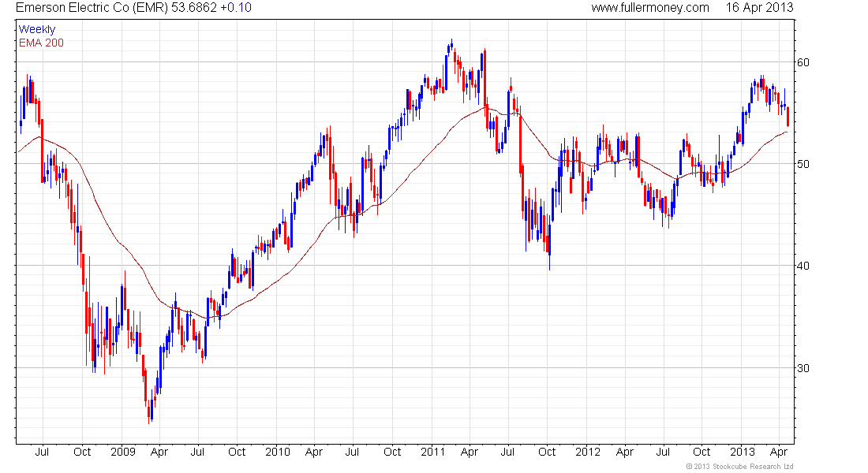Click the '2009' year label on time axis
Screen dimensions: 868x473
(123, 452)
